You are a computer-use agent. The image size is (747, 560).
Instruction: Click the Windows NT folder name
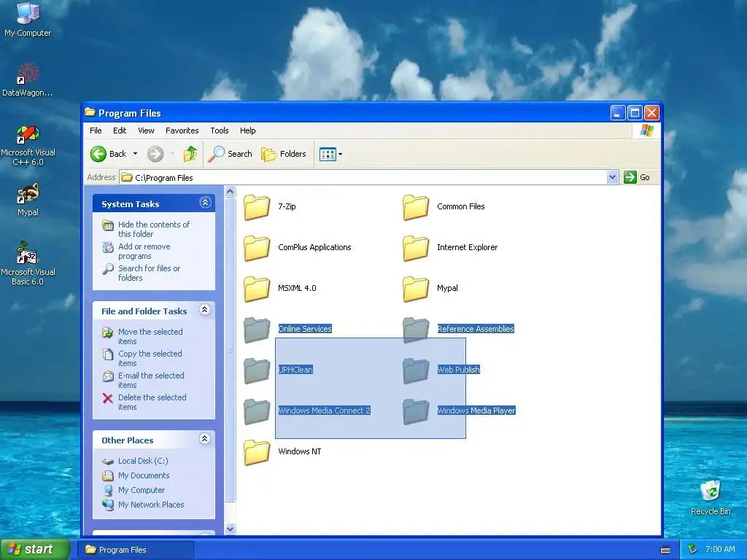point(300,451)
